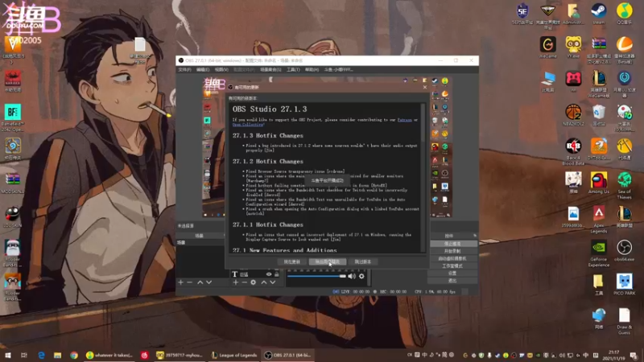Open the PICO PARK desktop icon

(x=625, y=284)
